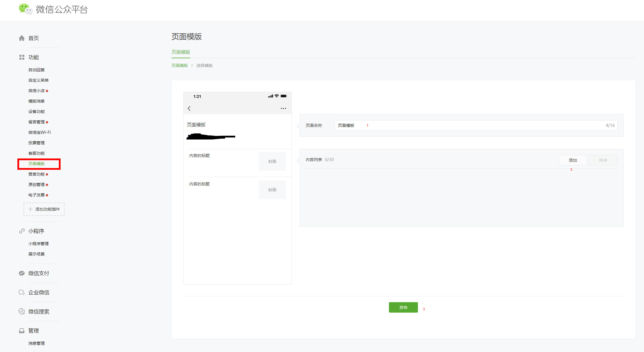Image resolution: width=644 pixels, height=352 pixels.
Task: Select 页面模版 sidebar item
Action: (x=37, y=164)
